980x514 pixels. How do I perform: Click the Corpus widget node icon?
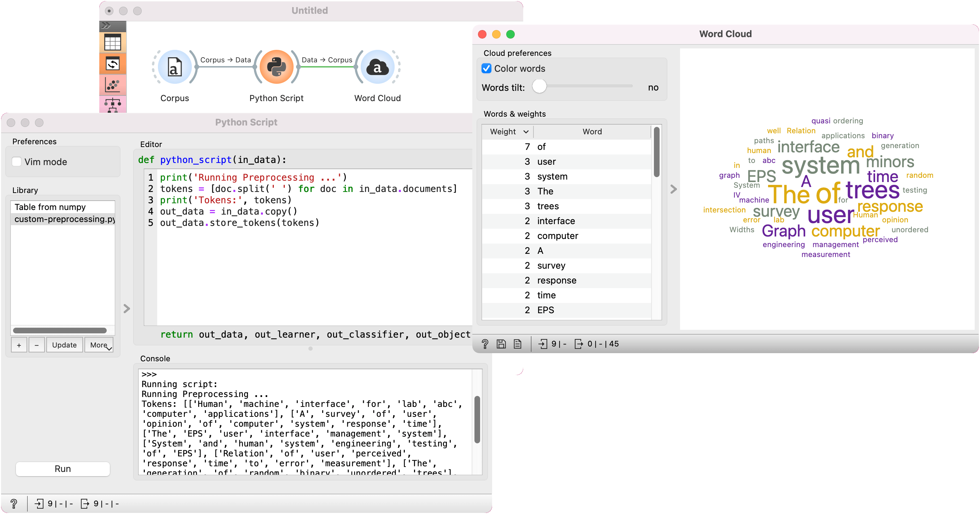click(x=175, y=68)
